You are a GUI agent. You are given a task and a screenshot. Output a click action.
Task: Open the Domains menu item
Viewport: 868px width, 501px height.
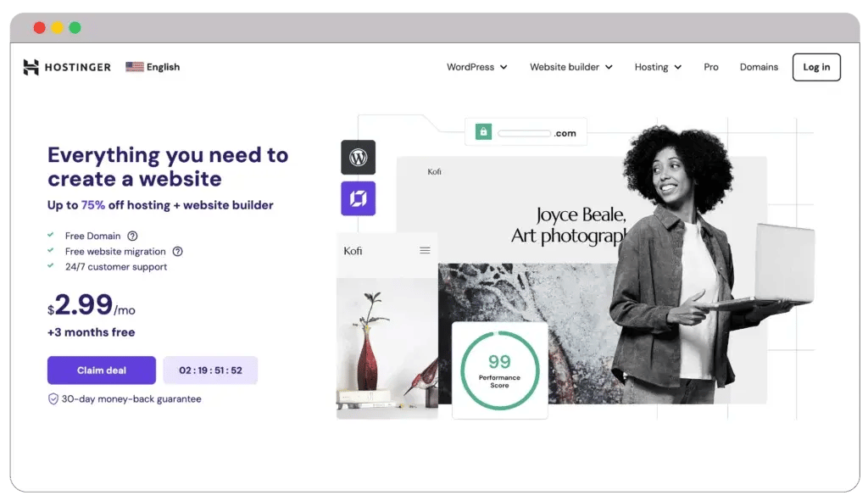pos(759,67)
